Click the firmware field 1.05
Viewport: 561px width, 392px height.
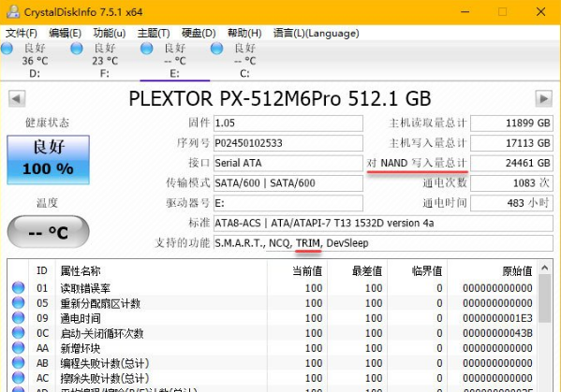tap(288, 123)
